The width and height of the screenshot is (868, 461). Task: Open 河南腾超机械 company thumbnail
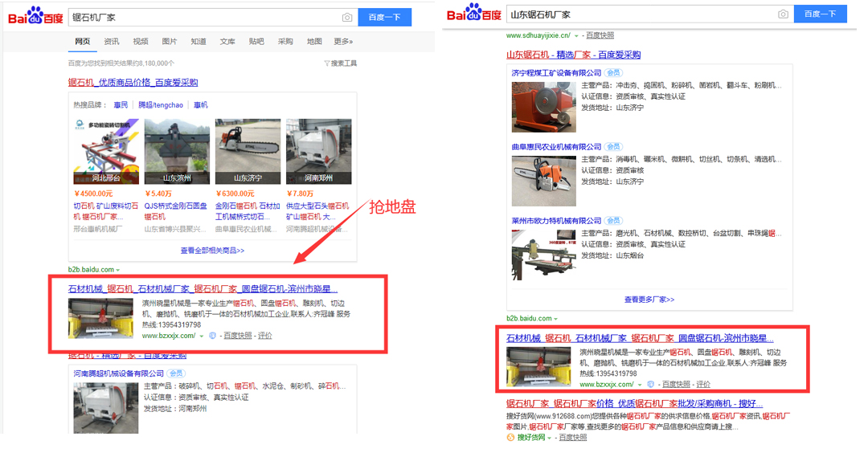(106, 408)
